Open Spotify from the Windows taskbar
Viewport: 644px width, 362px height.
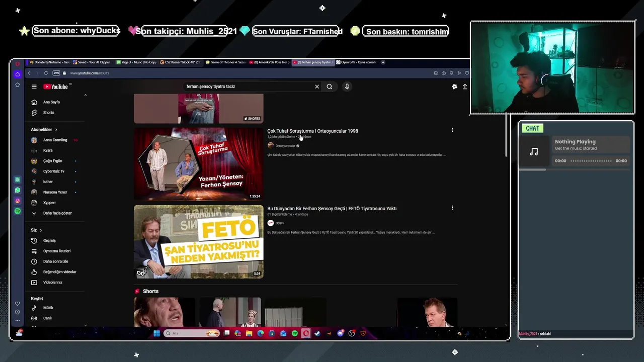[x=295, y=333]
